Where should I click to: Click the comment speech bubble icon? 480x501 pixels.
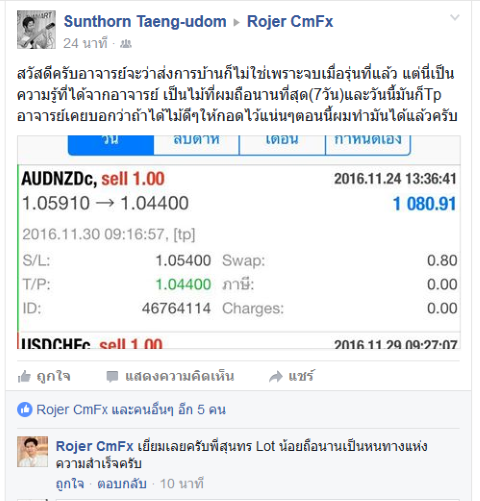tap(112, 377)
